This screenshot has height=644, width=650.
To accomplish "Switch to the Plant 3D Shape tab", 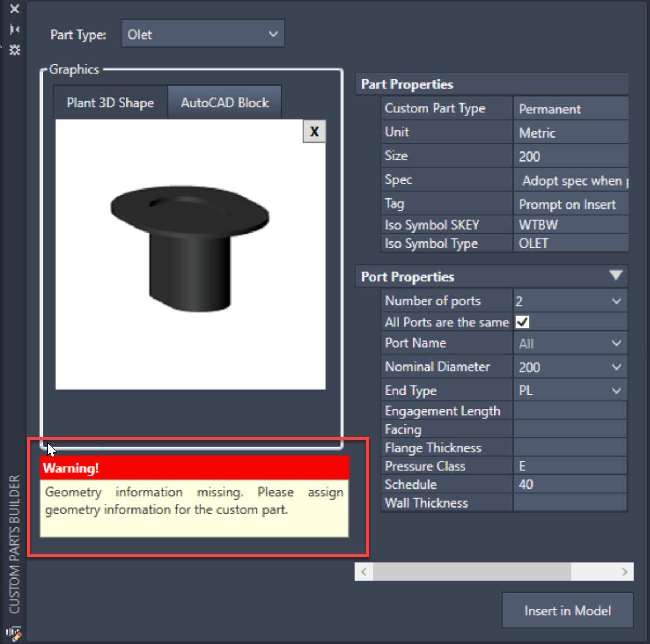I will (x=110, y=103).
